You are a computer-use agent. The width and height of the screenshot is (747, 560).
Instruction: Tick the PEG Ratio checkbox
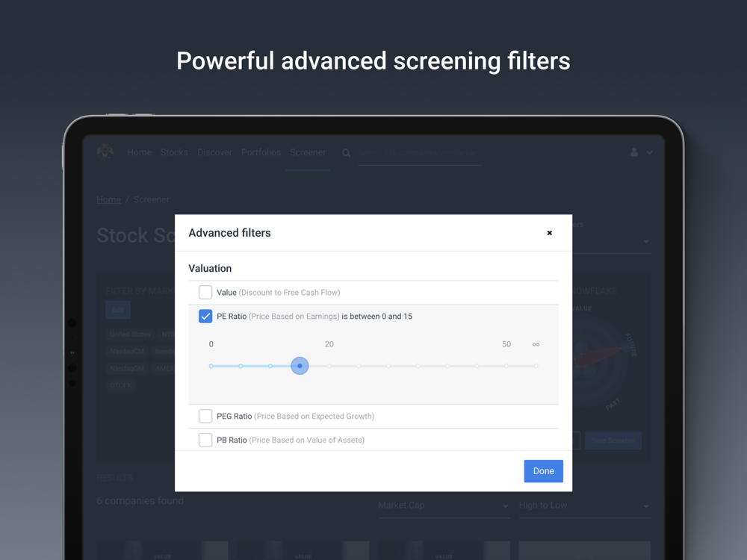[x=205, y=417]
